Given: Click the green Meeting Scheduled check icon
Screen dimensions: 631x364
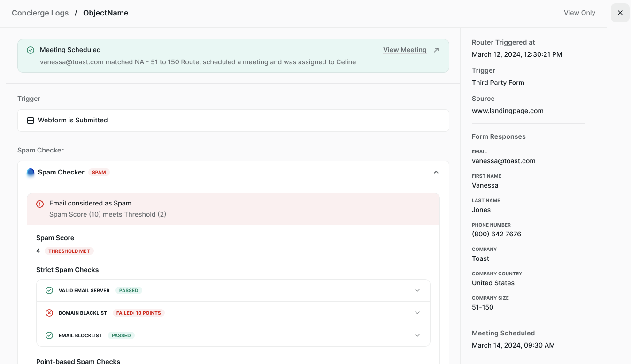Looking at the screenshot, I should pyautogui.click(x=31, y=50).
